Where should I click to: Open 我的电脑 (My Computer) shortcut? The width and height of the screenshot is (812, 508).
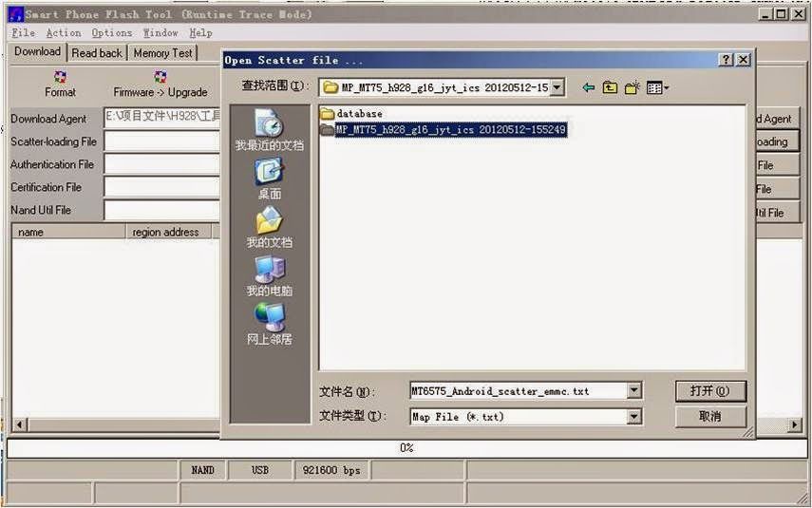[270, 276]
